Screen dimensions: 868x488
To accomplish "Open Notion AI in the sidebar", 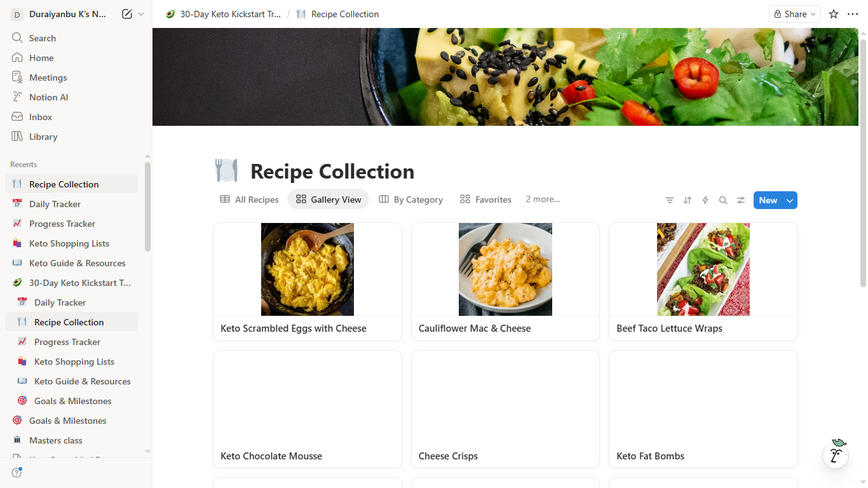I will click(x=71, y=97).
